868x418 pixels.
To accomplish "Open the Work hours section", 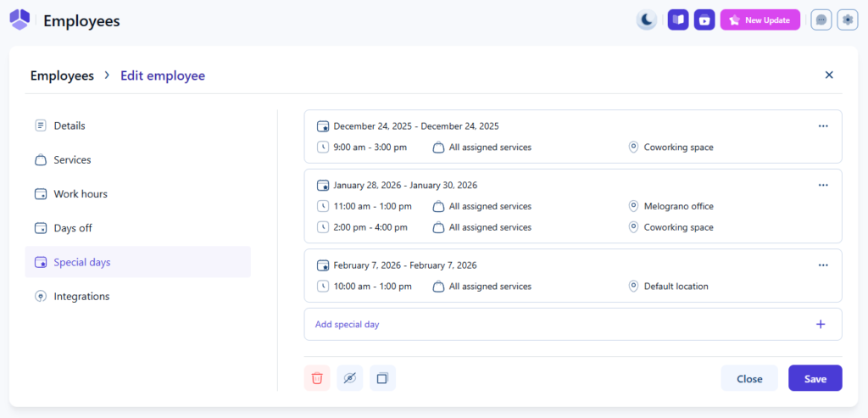I will [x=81, y=194].
